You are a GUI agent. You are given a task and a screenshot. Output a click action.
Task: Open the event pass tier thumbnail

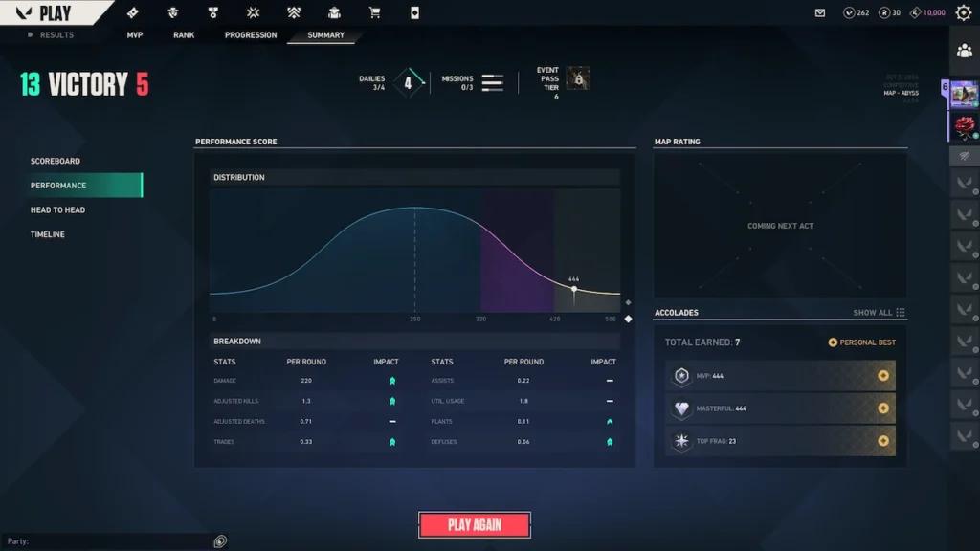pos(577,78)
